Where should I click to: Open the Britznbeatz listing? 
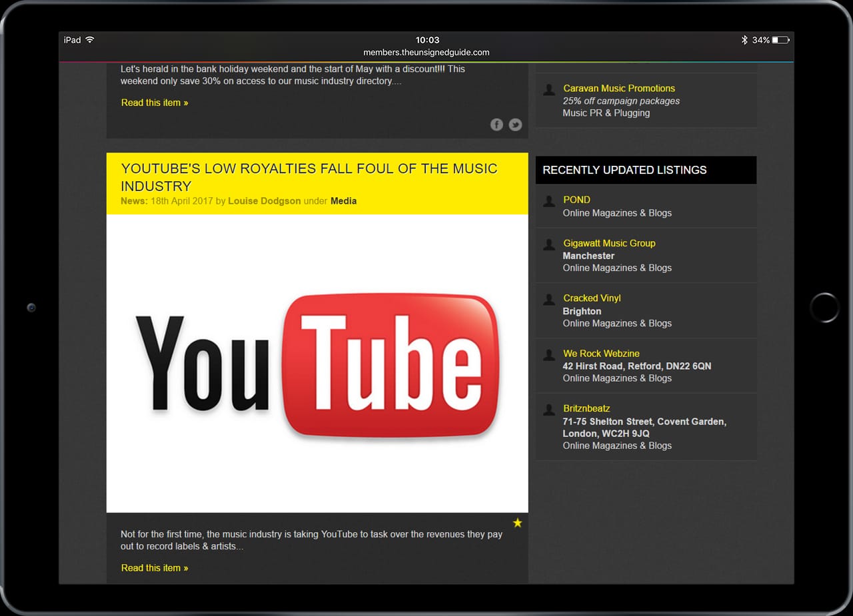(x=586, y=408)
